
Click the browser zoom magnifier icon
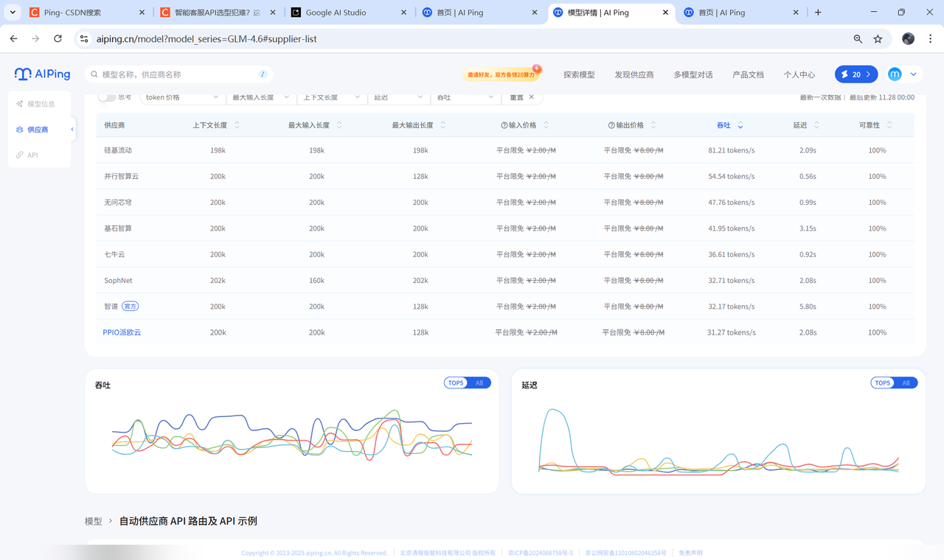(x=858, y=39)
